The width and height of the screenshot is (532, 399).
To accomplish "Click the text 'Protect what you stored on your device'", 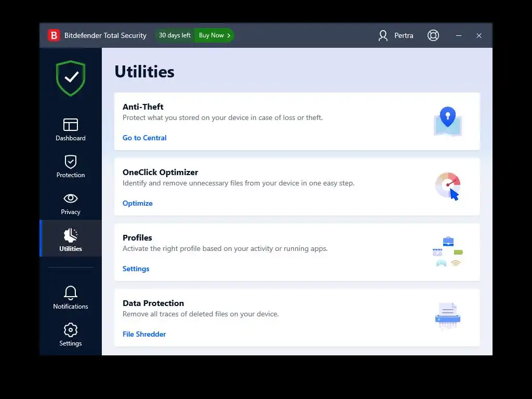I will point(186,117).
